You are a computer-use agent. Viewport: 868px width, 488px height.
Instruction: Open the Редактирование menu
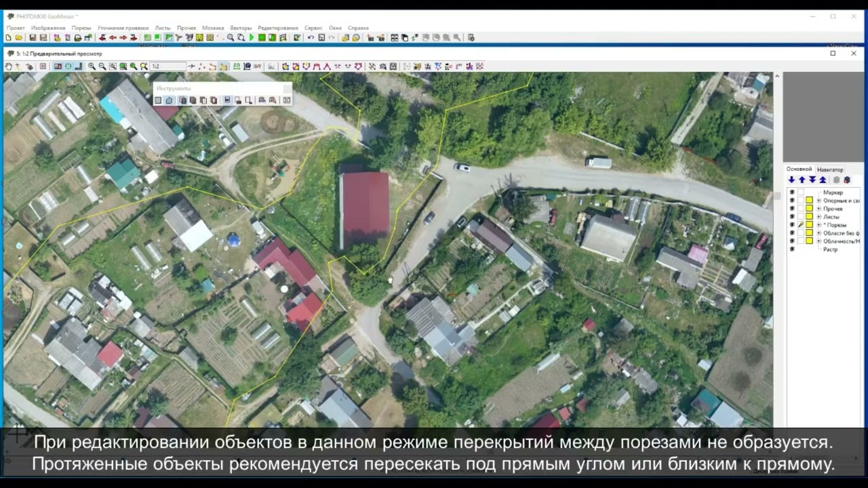[278, 28]
